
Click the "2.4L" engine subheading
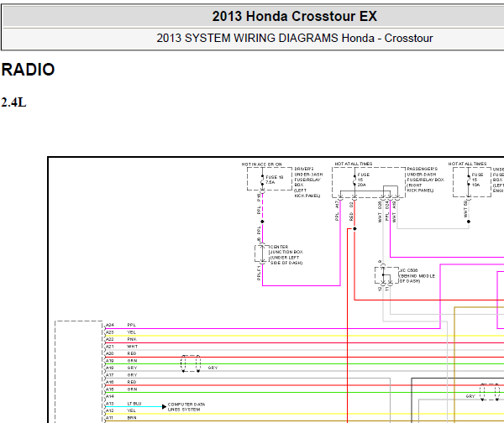pyautogui.click(x=13, y=102)
